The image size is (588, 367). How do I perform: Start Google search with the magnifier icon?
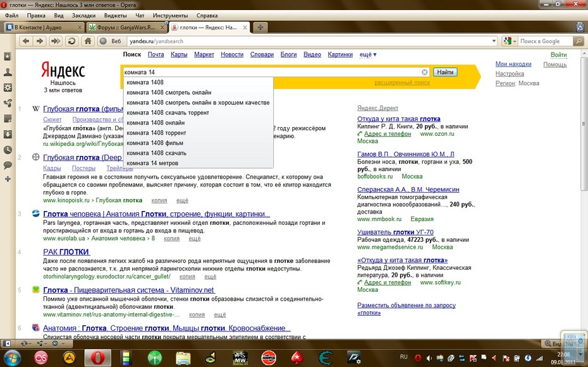pos(579,41)
